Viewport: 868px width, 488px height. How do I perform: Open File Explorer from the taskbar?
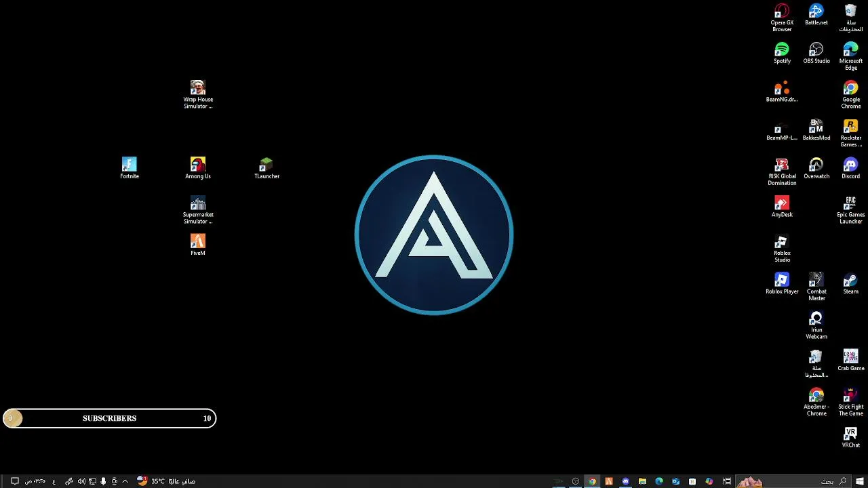[642, 481]
